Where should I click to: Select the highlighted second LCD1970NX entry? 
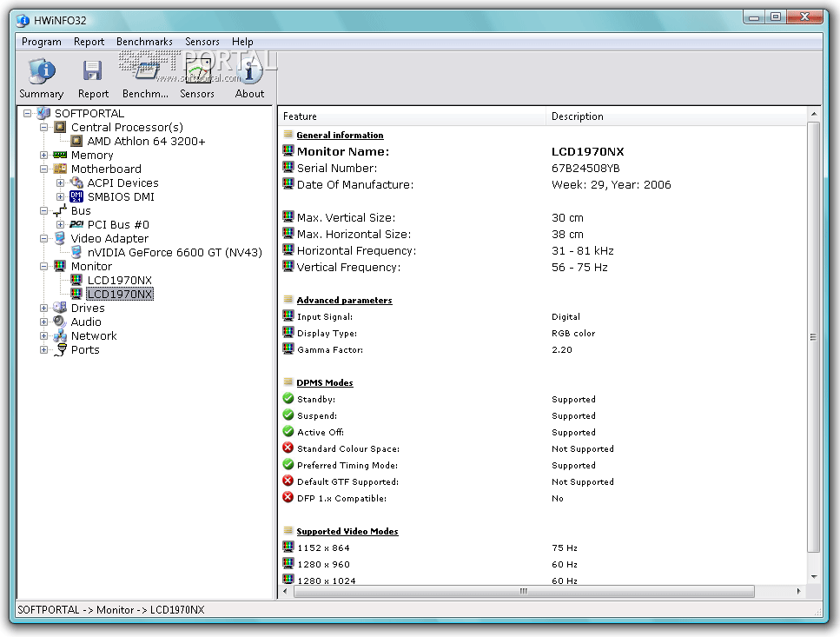[x=120, y=294]
